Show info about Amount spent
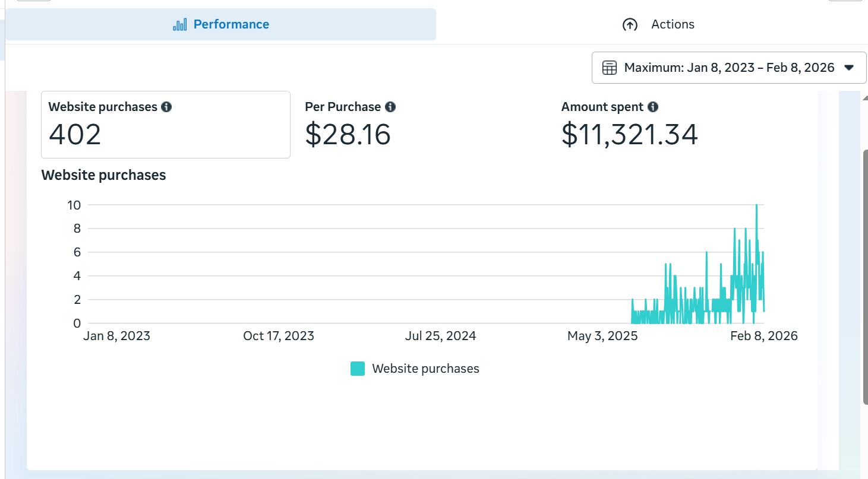 [653, 107]
